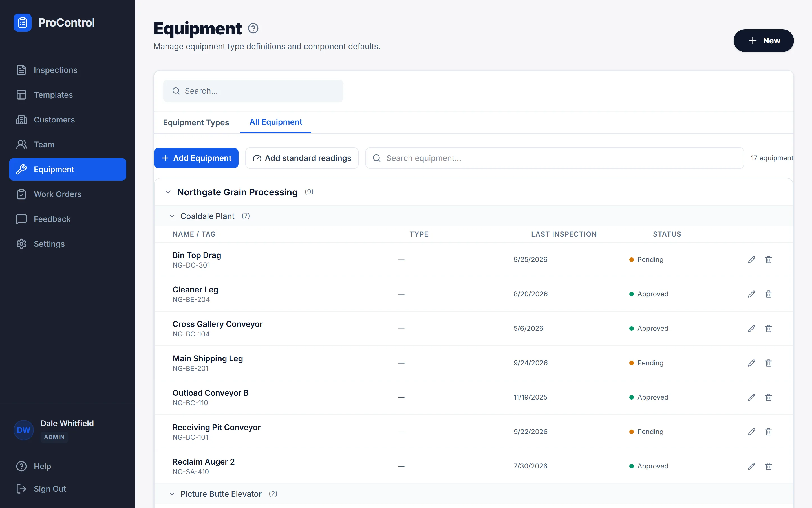Click Approved status for Reclaim Auger 2
Viewport: 812px width, 508px height.
(x=648, y=466)
